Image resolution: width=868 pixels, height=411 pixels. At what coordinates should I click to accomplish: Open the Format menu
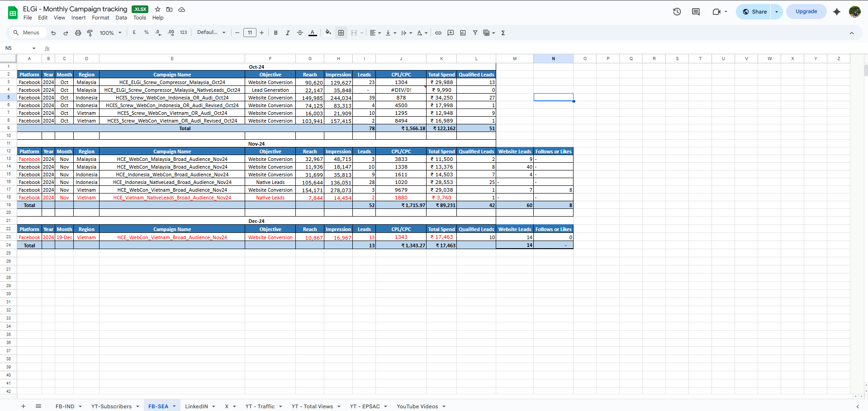(x=100, y=18)
